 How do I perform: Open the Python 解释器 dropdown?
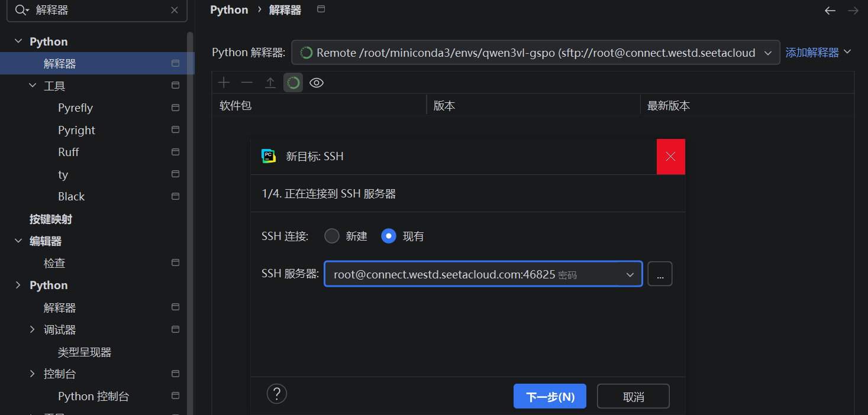pyautogui.click(x=535, y=53)
